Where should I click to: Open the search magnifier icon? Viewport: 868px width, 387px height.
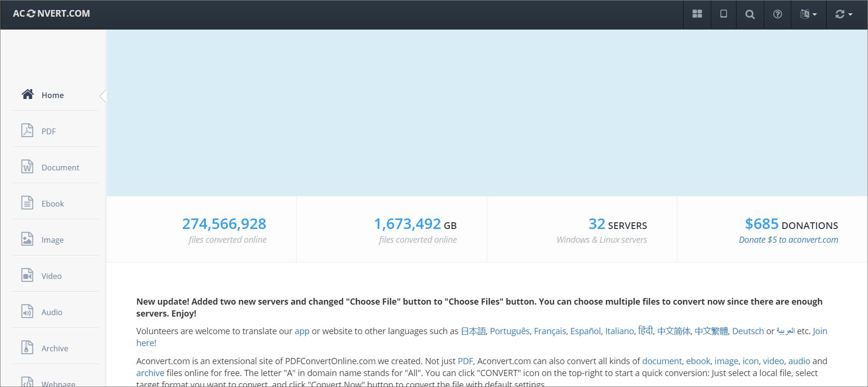750,14
